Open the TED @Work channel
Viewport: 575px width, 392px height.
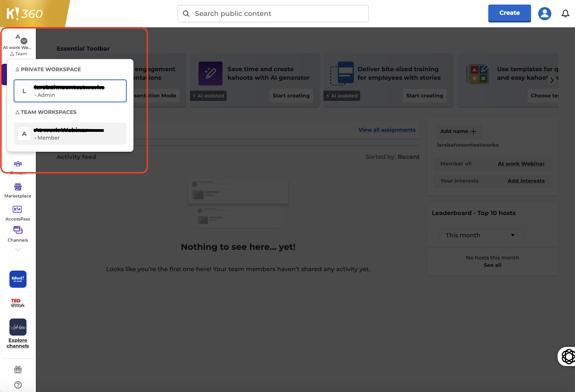[x=18, y=303]
